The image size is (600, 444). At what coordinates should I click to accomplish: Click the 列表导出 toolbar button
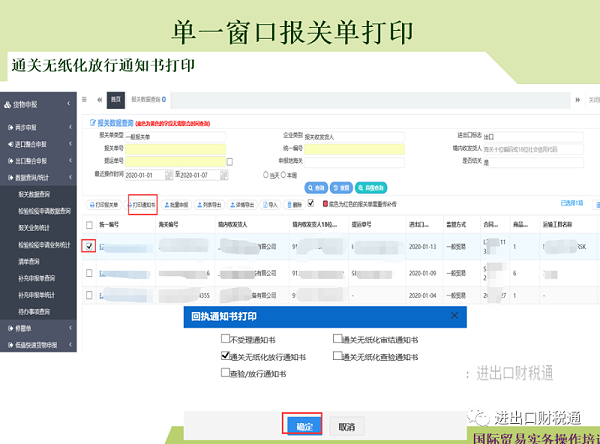coord(209,205)
